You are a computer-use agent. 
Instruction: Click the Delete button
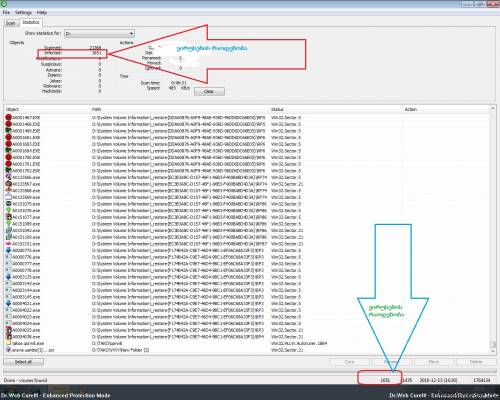pos(476,362)
